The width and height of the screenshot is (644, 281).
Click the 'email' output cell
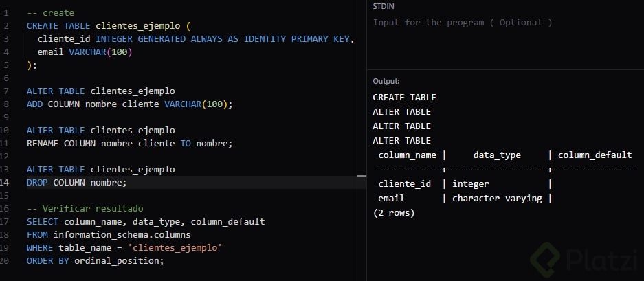391,198
